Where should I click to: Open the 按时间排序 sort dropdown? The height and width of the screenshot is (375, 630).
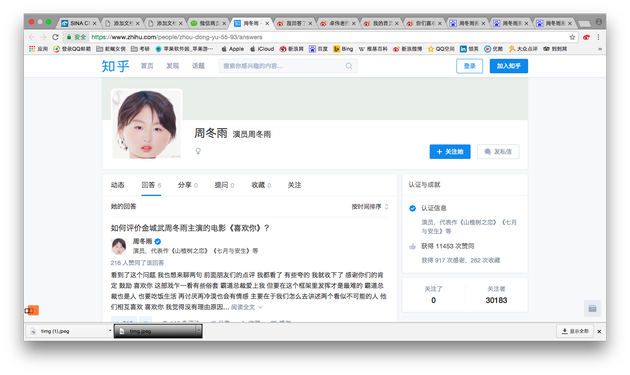[x=370, y=207]
